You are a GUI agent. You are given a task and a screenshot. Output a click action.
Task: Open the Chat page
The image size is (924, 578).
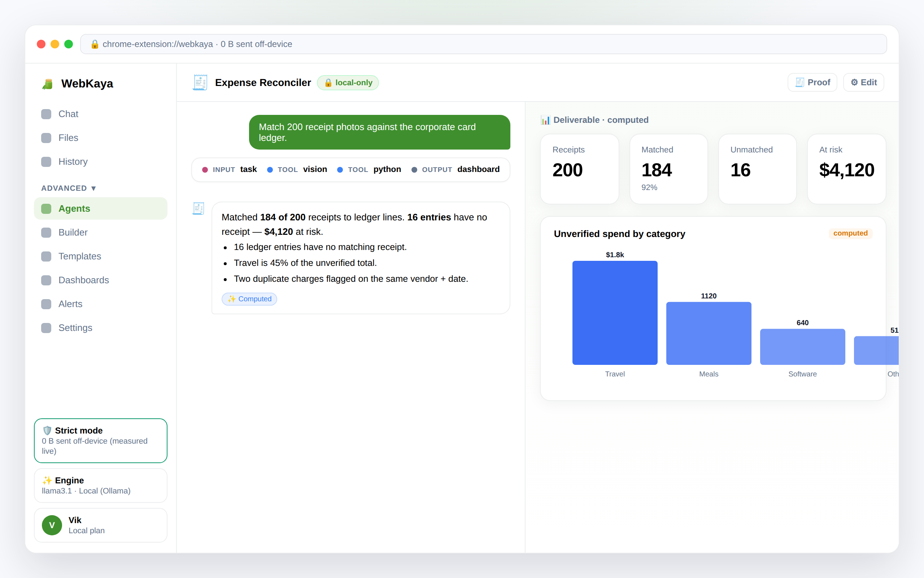click(x=101, y=114)
